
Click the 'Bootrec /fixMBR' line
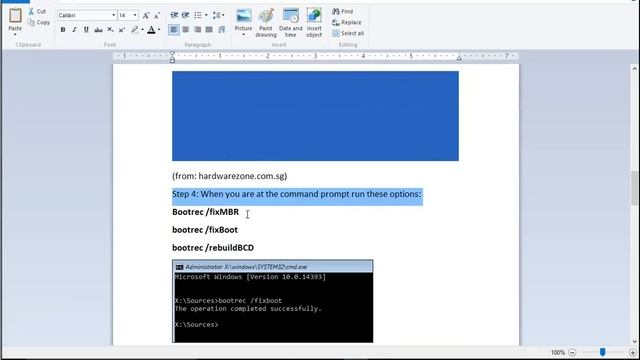205,212
